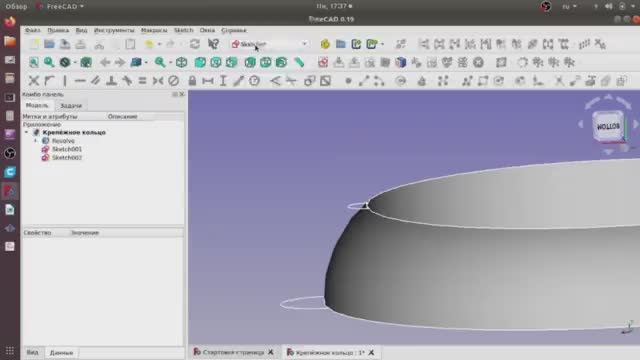The width and height of the screenshot is (640, 360).
Task: Open the Sketcher workbench selector dropdown
Action: (x=269, y=44)
